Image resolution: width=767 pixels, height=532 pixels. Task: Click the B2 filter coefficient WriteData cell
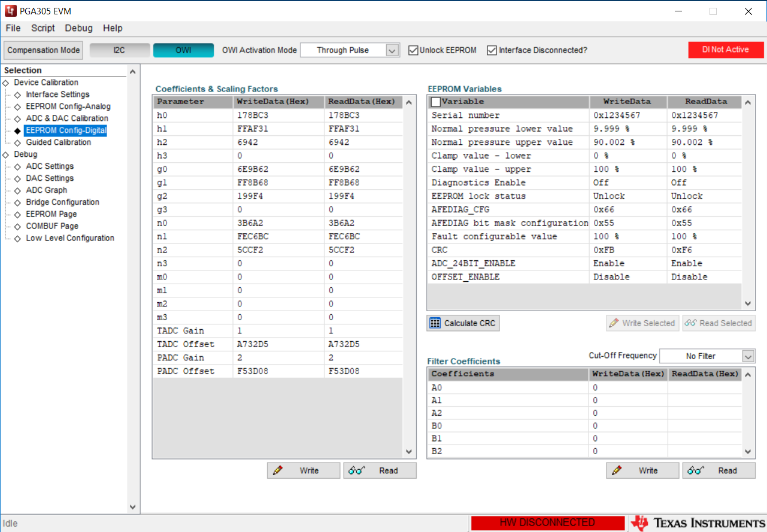[628, 451]
